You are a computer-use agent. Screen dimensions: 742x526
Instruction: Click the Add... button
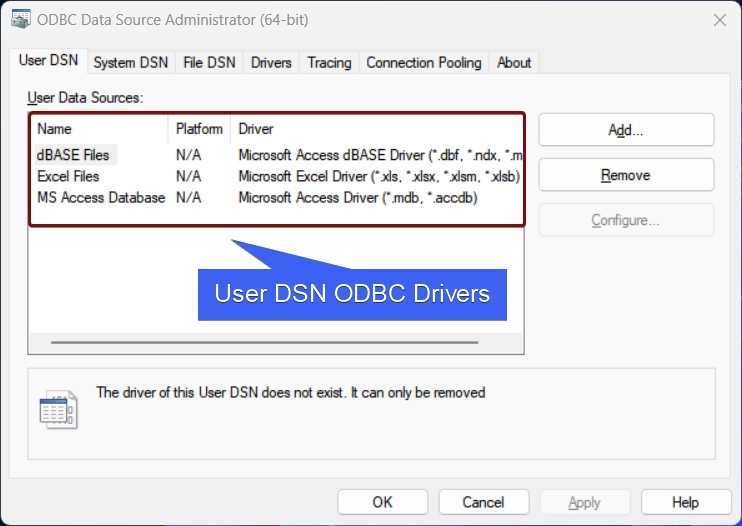click(x=626, y=130)
